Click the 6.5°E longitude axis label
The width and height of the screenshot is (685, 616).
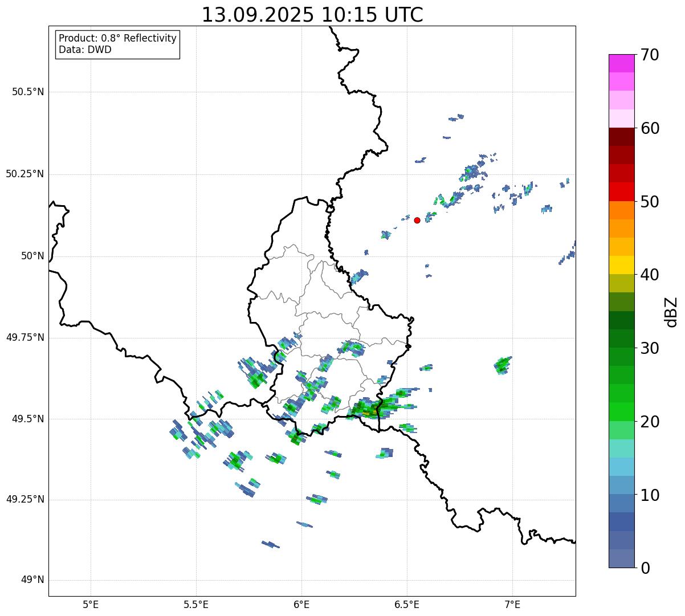[x=407, y=604]
